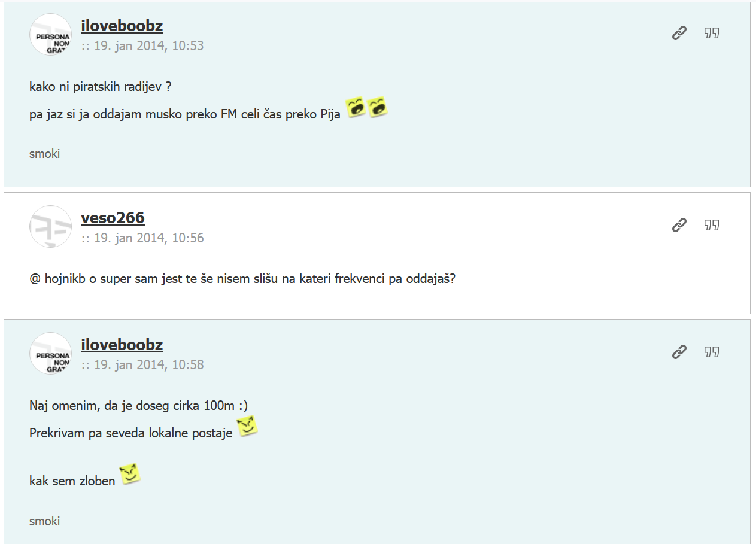
Task: Open ilovebooobz profile from 10:53 post
Action: tap(122, 26)
